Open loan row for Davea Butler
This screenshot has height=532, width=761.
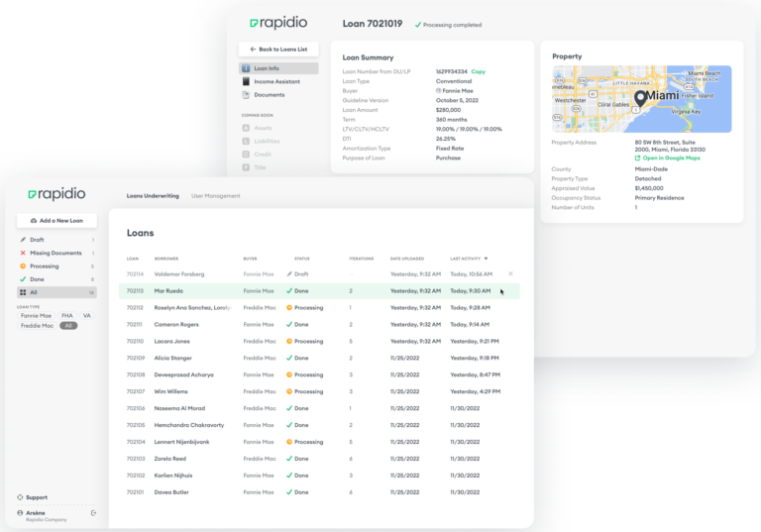(319, 492)
